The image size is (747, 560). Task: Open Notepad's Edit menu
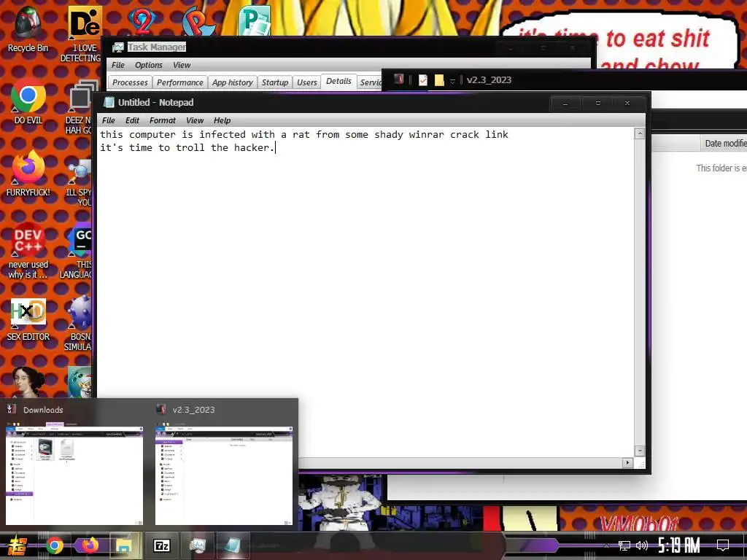point(132,120)
